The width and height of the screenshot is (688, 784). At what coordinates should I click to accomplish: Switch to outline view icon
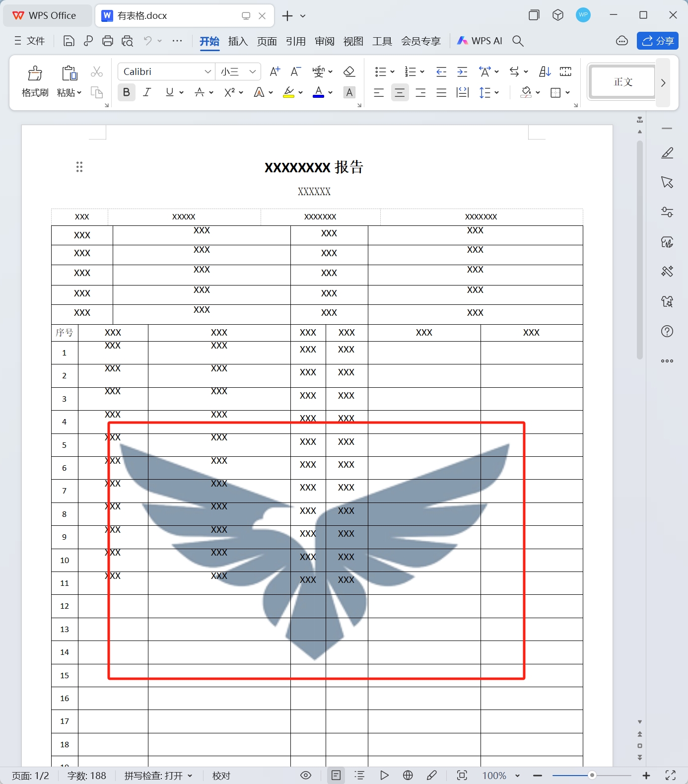pos(360,775)
